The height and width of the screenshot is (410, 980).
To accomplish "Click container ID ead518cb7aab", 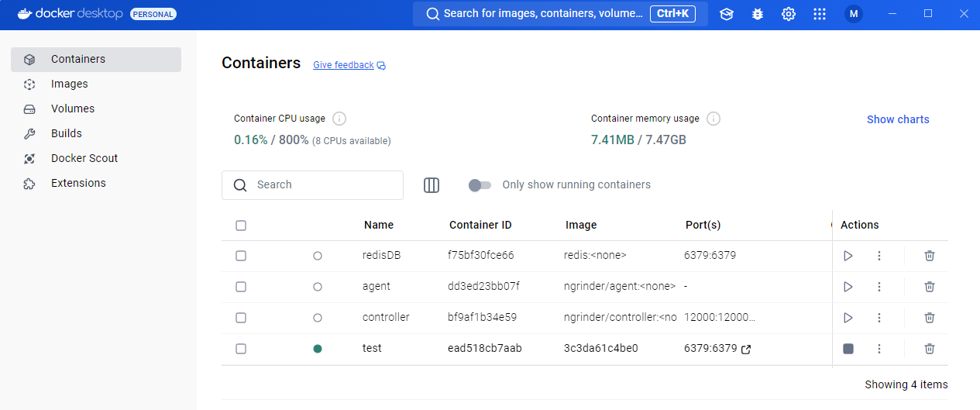I will point(485,348).
